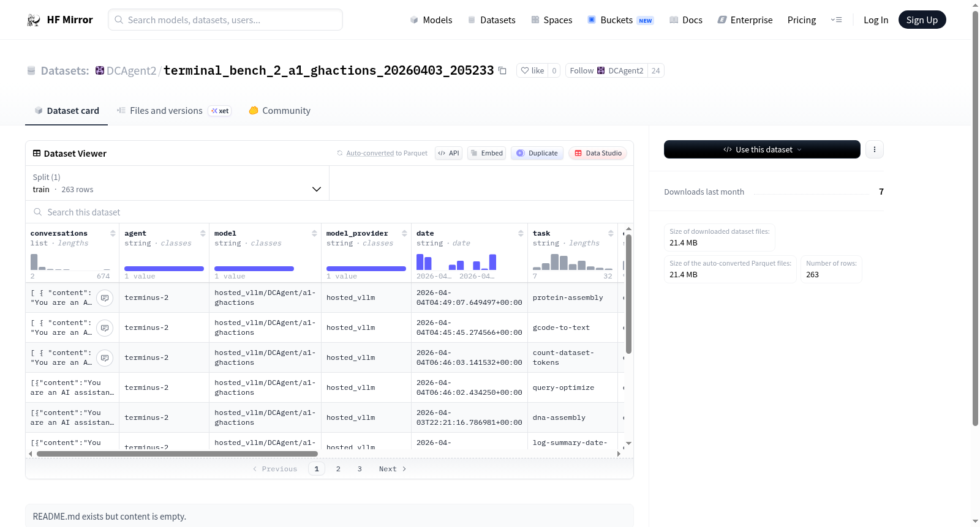The height and width of the screenshot is (527, 980).
Task: Click the Sign Up button
Action: (922, 20)
